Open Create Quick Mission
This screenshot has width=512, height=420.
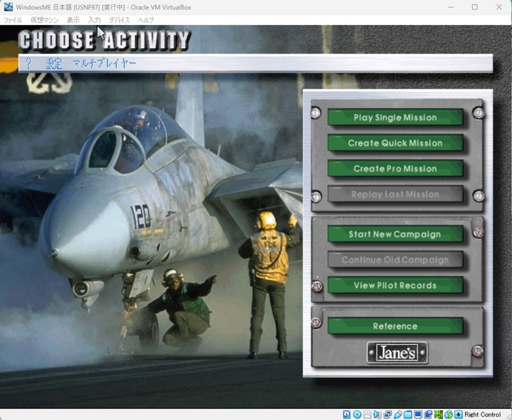pos(395,143)
